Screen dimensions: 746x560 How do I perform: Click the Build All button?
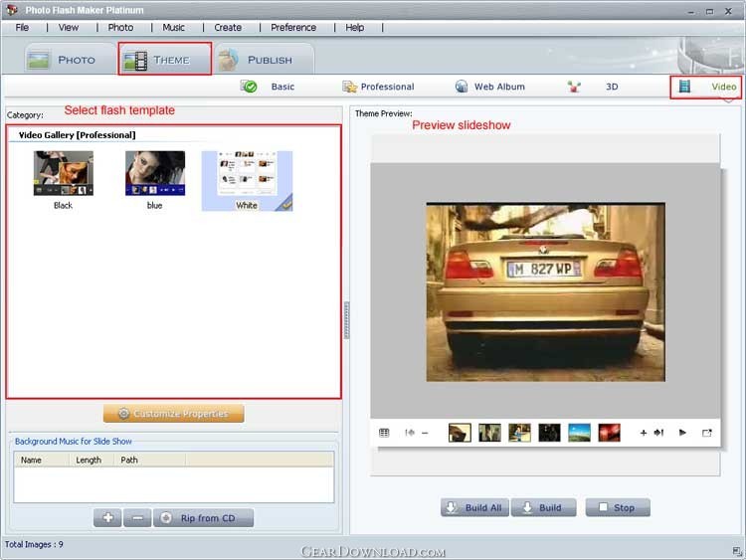pos(474,507)
